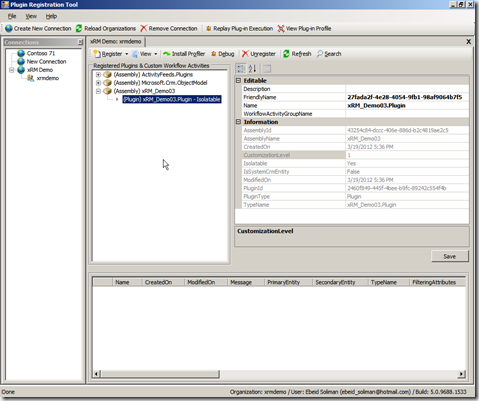Select the xRM Demo: xrmdemo tab
This screenshot has width=479, height=401.
tap(116, 42)
